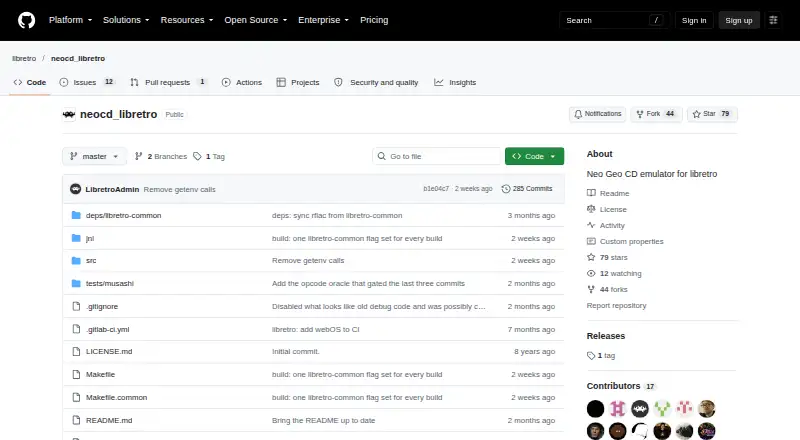Fork the repository via the Fork icon
The height and width of the screenshot is (440, 800).
point(640,114)
